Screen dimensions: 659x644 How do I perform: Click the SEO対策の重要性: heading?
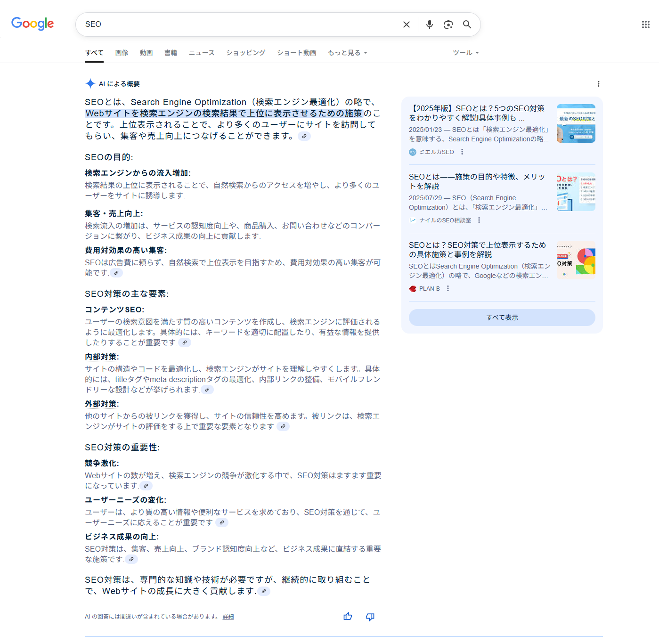[122, 448]
